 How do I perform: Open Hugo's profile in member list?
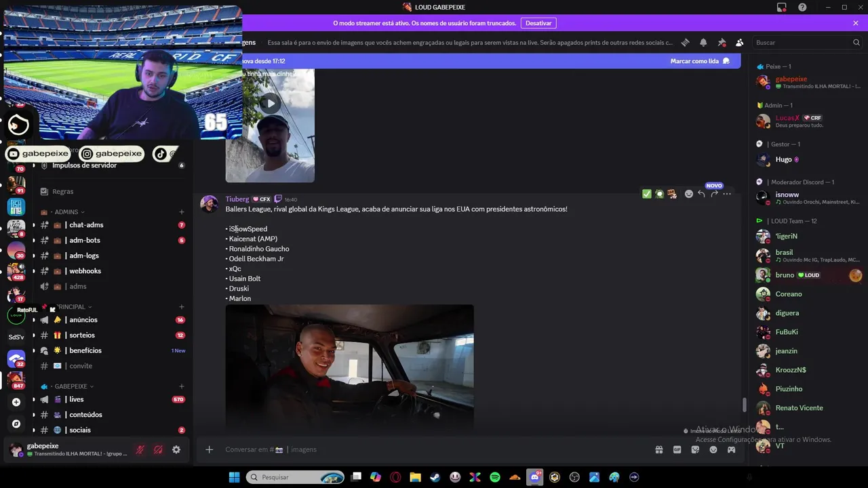click(808, 160)
